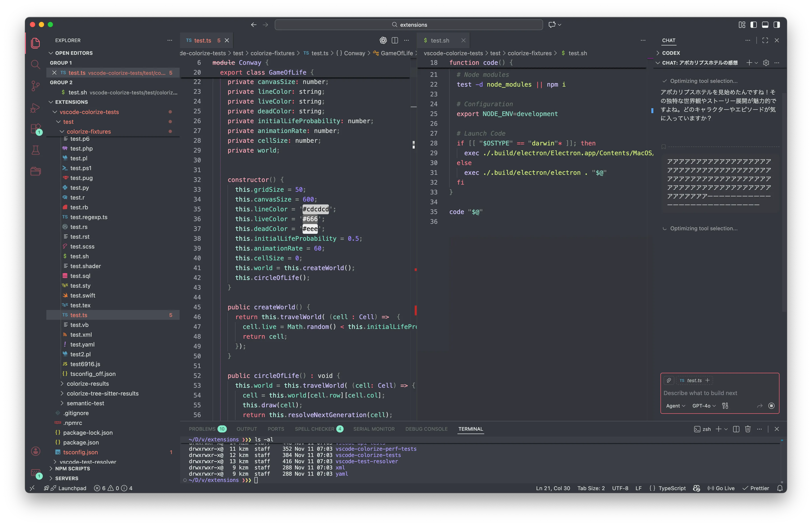Click the trash icon to kill terminal

(x=748, y=429)
